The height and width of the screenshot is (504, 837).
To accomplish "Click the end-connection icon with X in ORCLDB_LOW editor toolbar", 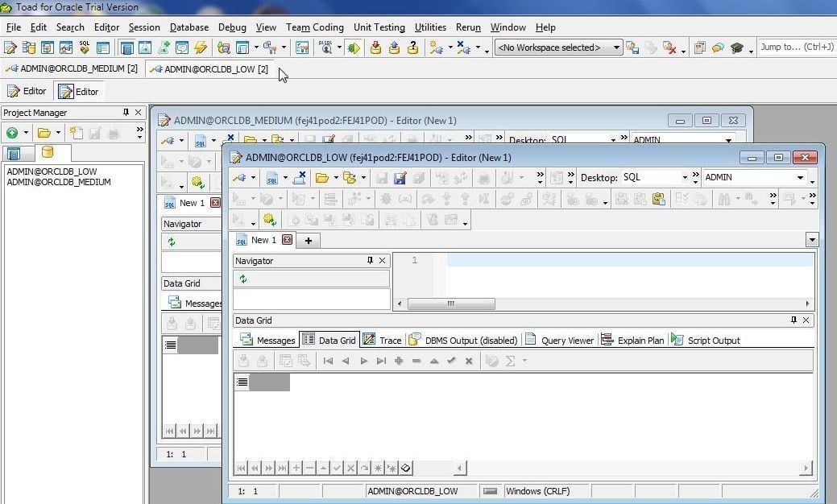I will pos(300,178).
